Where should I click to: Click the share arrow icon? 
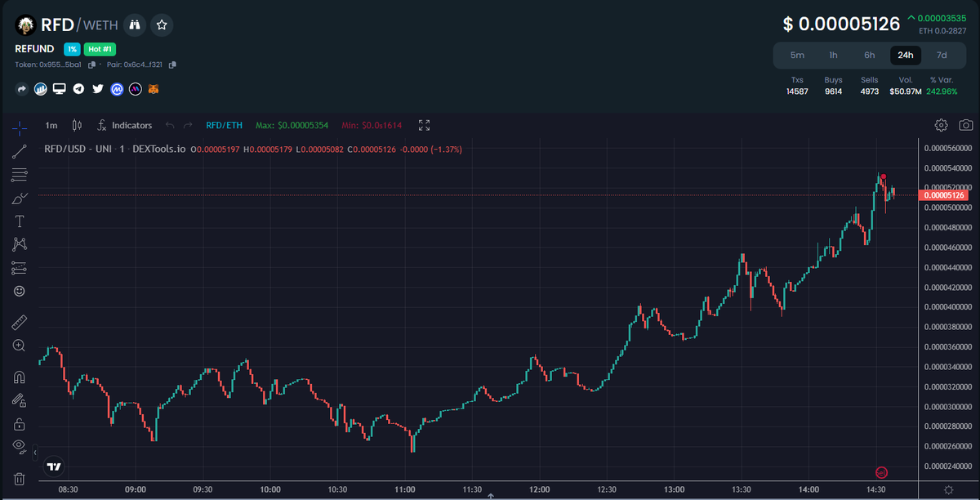pos(22,88)
